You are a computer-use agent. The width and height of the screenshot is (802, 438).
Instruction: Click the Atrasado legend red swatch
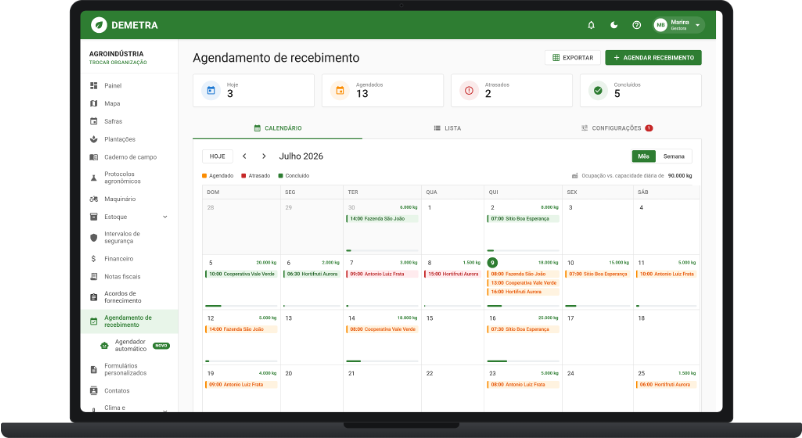click(244, 176)
